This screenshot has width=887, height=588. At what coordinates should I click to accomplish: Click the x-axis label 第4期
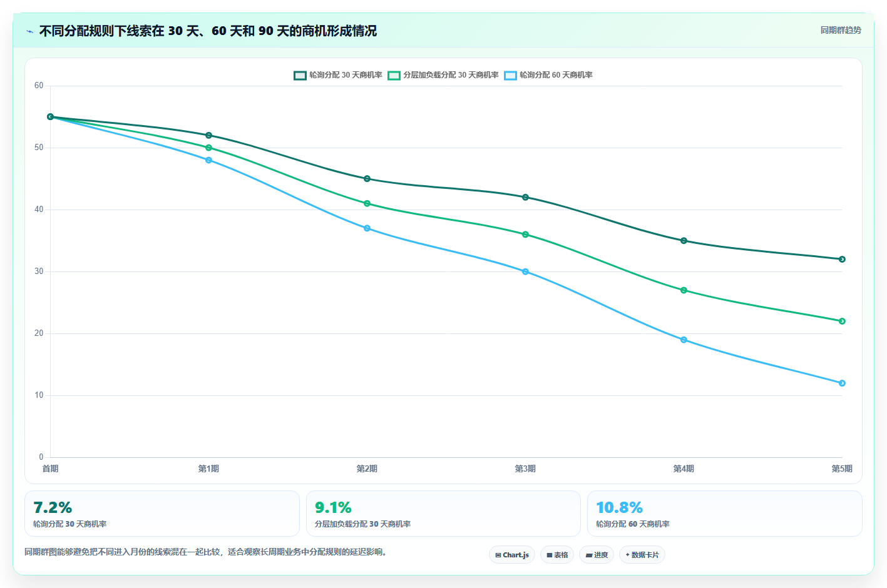(x=684, y=469)
